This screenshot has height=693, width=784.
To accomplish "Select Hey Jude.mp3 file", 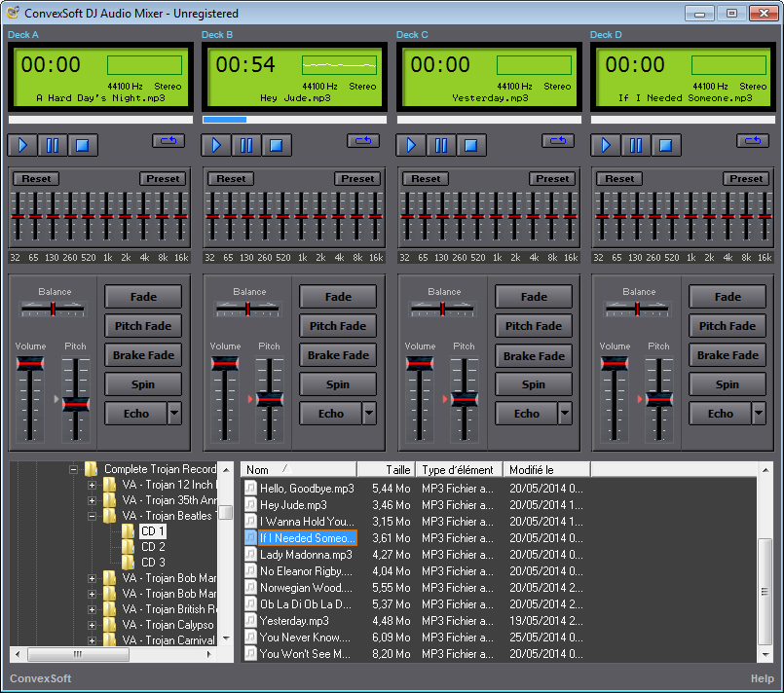I will tap(293, 504).
